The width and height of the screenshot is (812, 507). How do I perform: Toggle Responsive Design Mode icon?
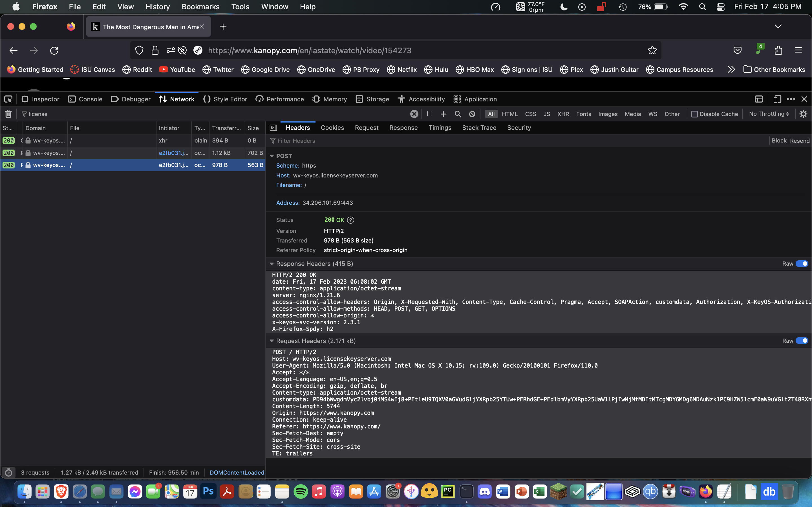click(x=777, y=99)
